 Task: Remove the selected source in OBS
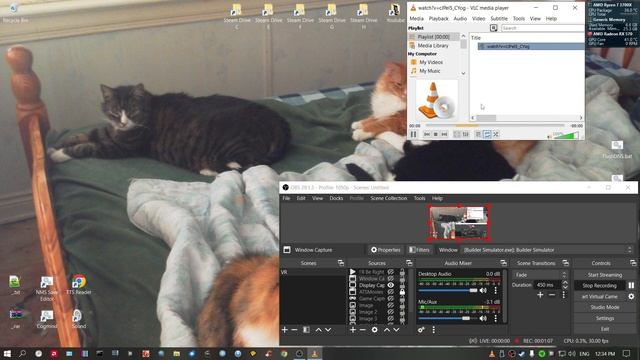click(x=362, y=330)
